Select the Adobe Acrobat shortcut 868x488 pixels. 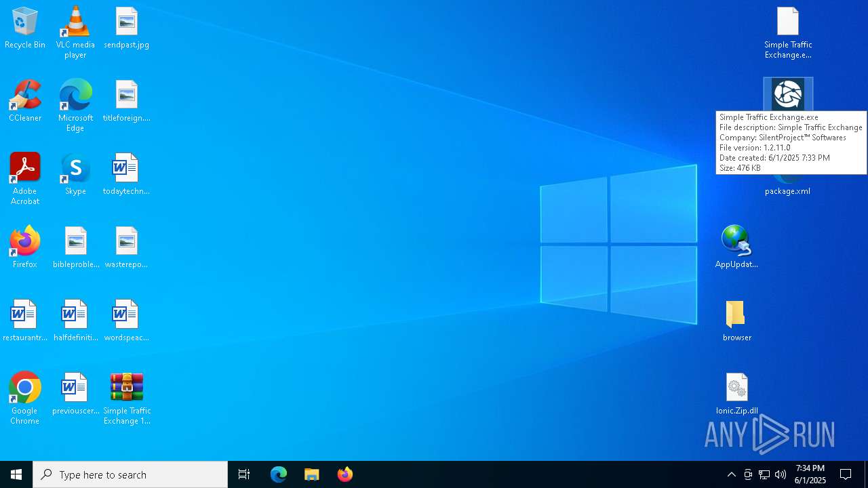click(25, 179)
